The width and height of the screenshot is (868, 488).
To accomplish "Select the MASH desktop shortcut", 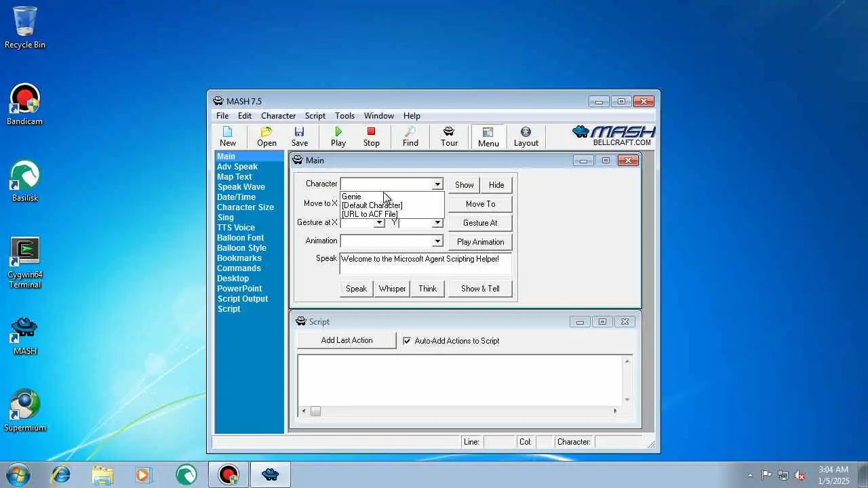I will [x=25, y=335].
